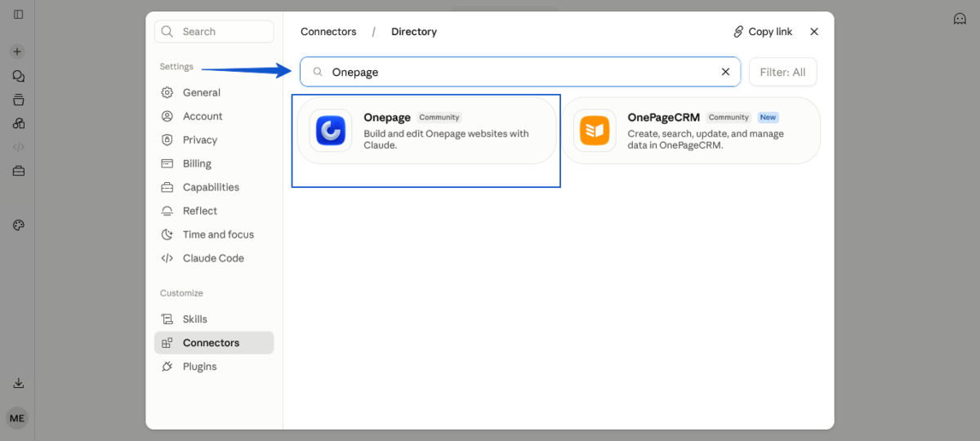Click the Community badge on OnePageCRM
This screenshot has width=980, height=441.
(728, 118)
